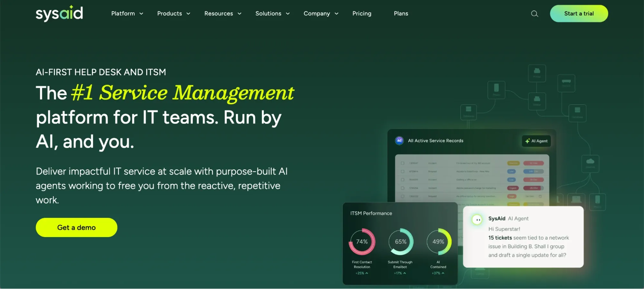Expand the Platform dropdown menu
This screenshot has height=289, width=644.
click(127, 14)
